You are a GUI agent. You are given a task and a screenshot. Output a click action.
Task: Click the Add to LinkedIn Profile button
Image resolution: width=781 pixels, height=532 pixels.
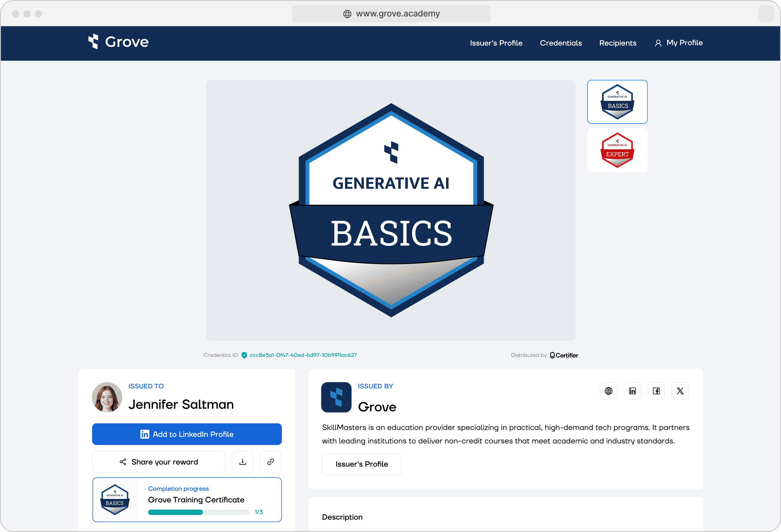(187, 434)
